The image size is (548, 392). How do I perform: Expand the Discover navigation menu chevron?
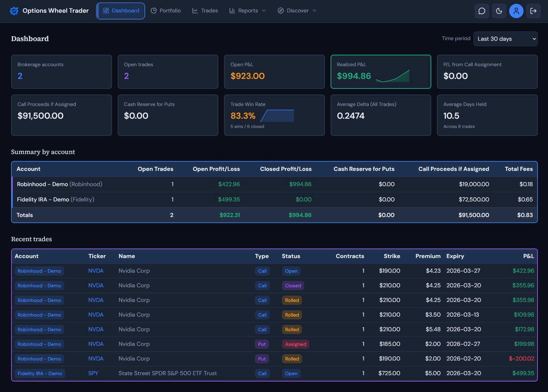click(314, 10)
